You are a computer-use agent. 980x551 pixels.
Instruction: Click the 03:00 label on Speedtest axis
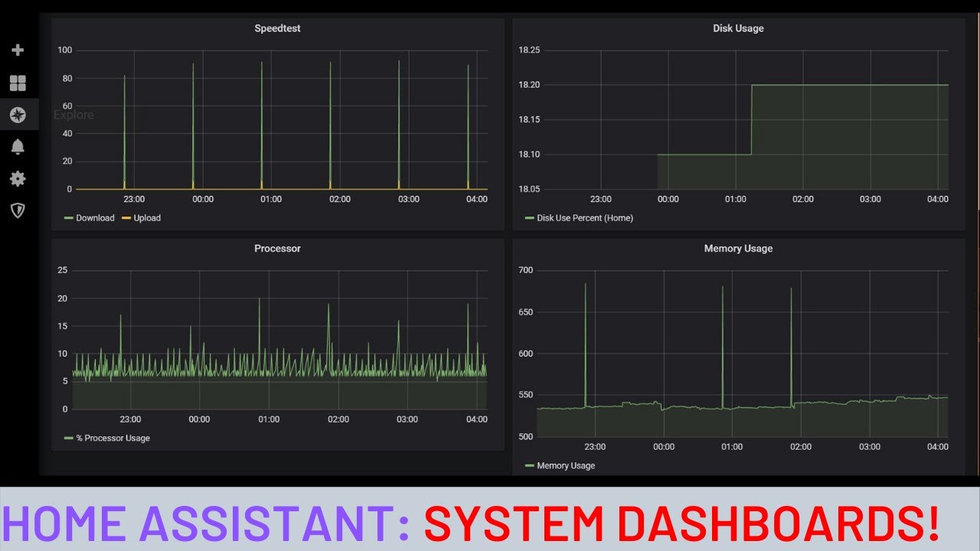coord(409,199)
